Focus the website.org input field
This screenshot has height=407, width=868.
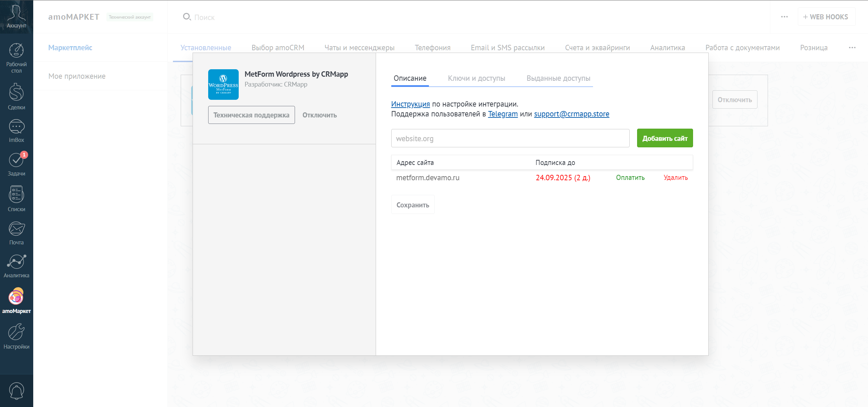point(510,138)
